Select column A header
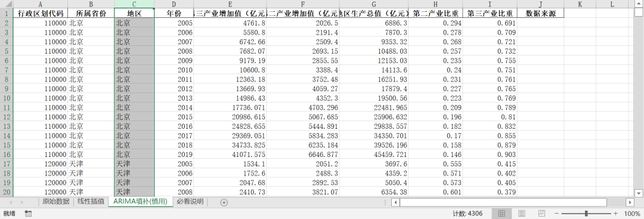 (41, 4)
